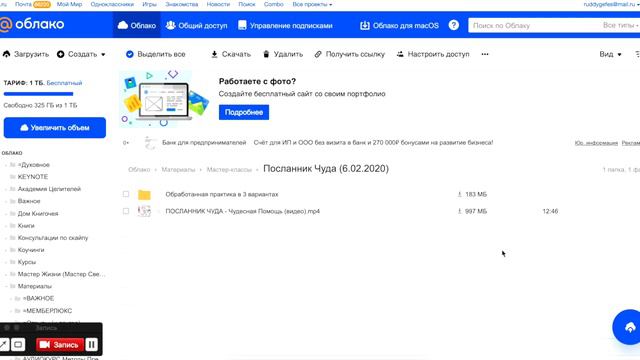Image resolution: width=640 pixels, height=360 pixels.
Task: Open the help question mark icon
Action: pyautogui.click(x=453, y=25)
